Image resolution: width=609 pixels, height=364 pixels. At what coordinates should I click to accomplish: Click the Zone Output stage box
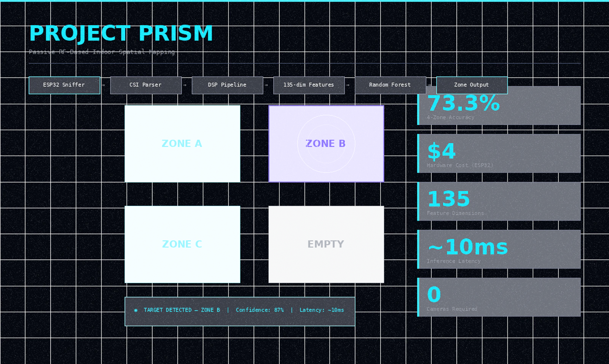472,85
